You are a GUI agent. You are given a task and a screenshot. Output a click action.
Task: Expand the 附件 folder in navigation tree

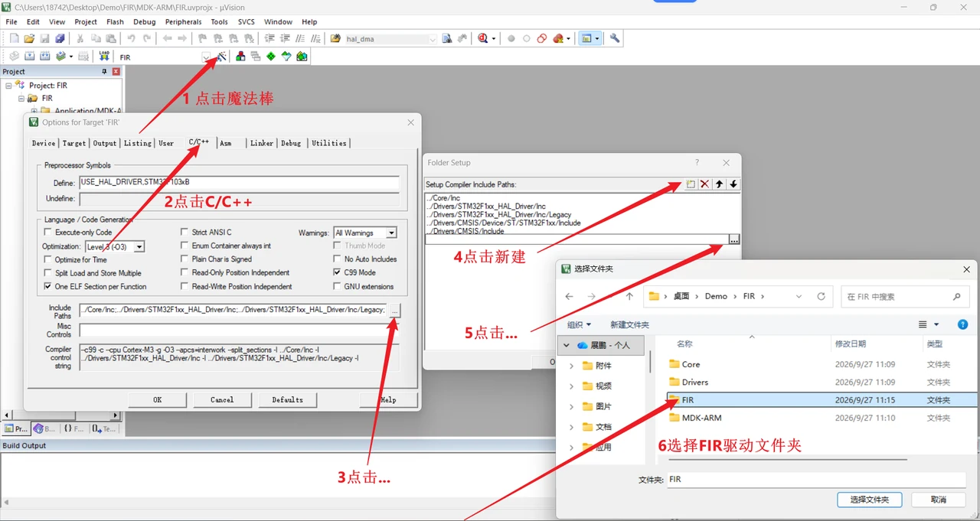coord(571,366)
